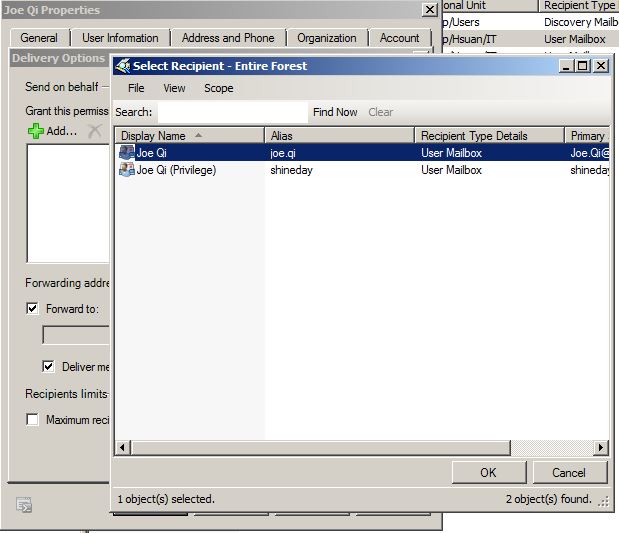
Task: Enable the Maximum recipients checkbox
Action: coord(32,419)
